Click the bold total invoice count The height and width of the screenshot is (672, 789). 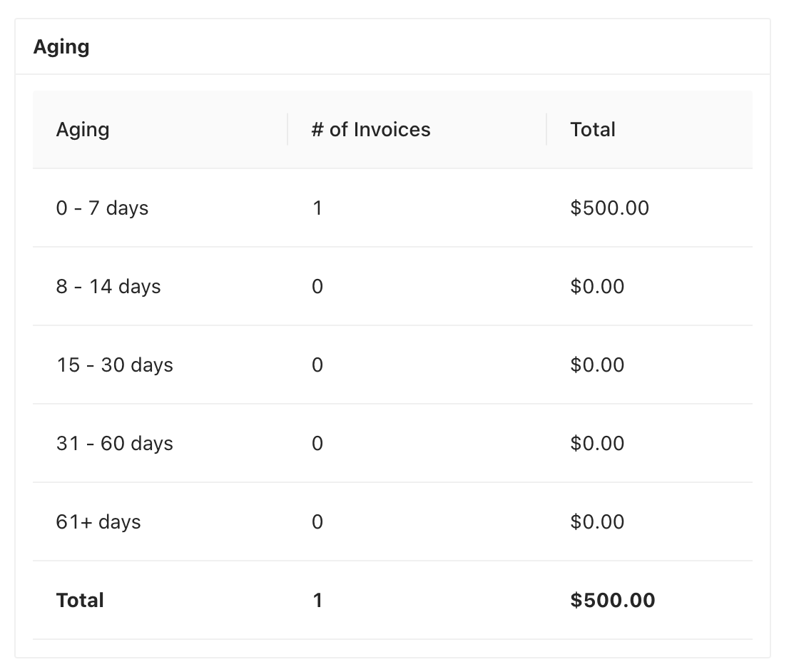[317, 601]
